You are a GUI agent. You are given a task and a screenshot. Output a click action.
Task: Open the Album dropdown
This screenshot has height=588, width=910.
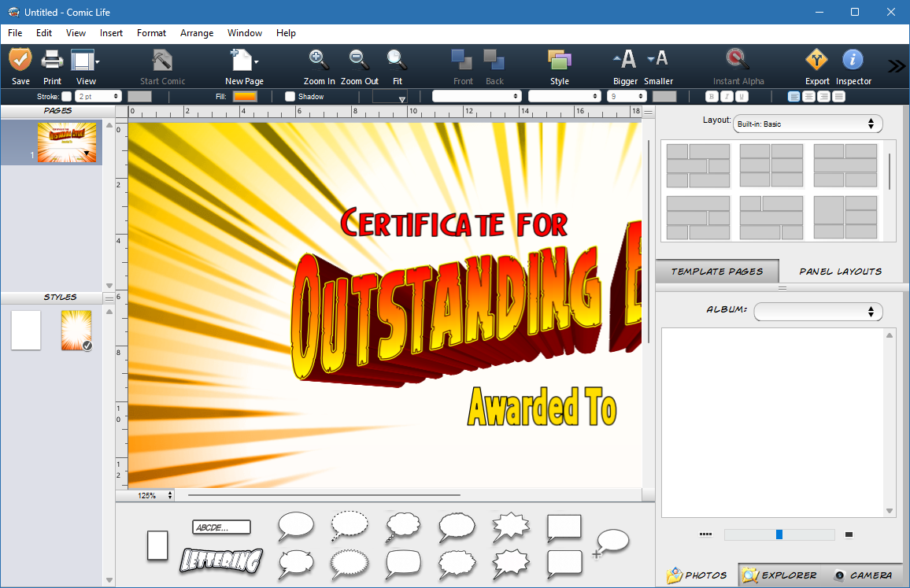(x=819, y=312)
